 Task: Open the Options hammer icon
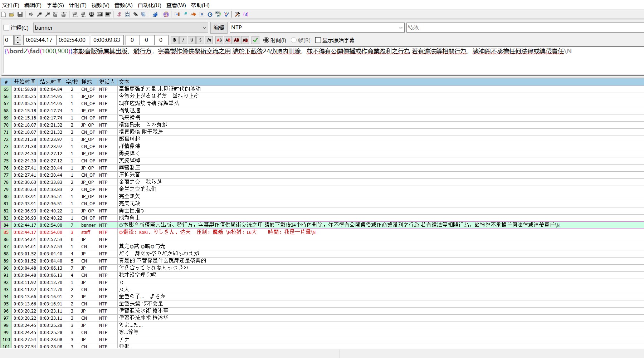237,14
